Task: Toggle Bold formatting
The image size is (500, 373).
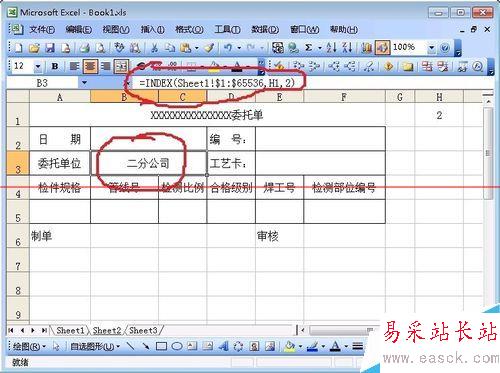Action: point(55,66)
